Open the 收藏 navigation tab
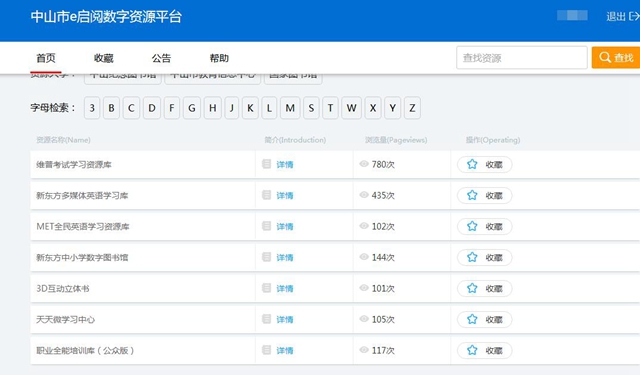The width and height of the screenshot is (640, 375). pos(104,58)
